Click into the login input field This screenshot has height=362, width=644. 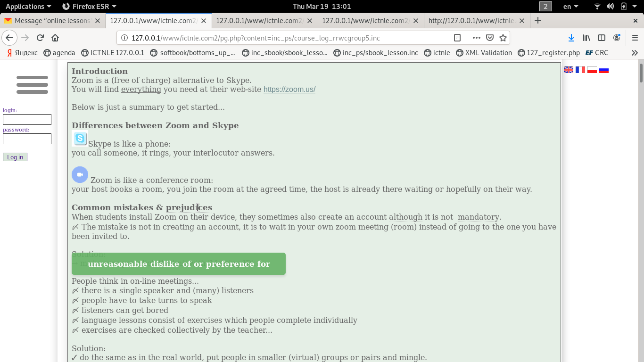tap(27, 119)
